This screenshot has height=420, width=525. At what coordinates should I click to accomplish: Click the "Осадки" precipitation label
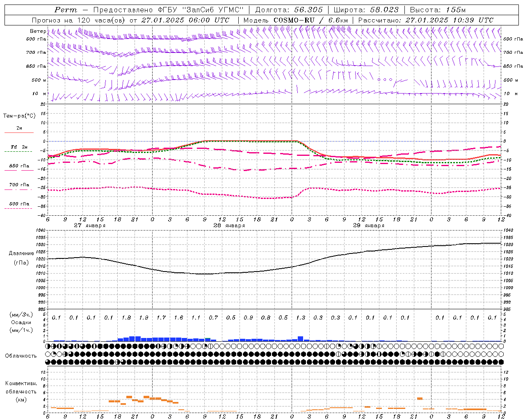click(21, 322)
